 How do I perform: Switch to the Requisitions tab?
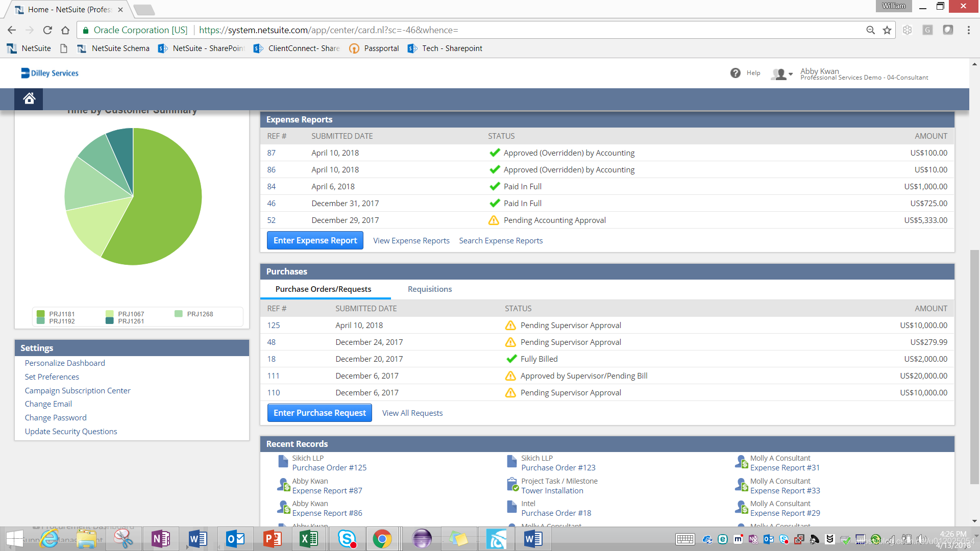pos(429,289)
